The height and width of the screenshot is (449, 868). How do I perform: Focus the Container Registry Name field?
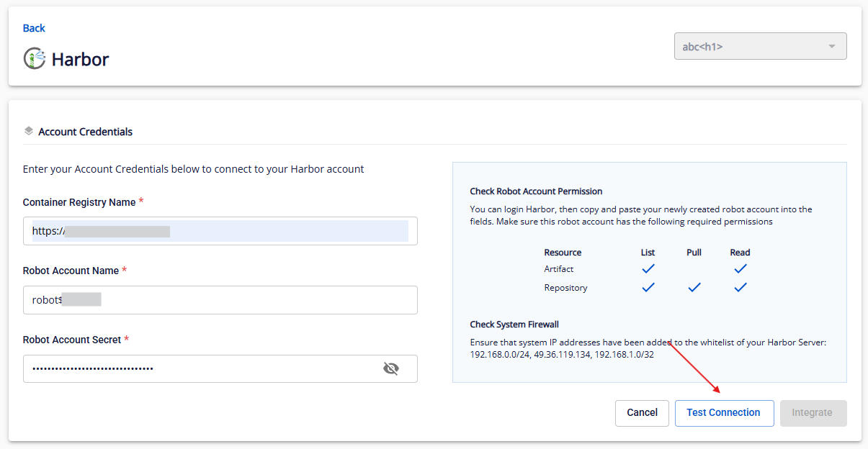click(220, 231)
